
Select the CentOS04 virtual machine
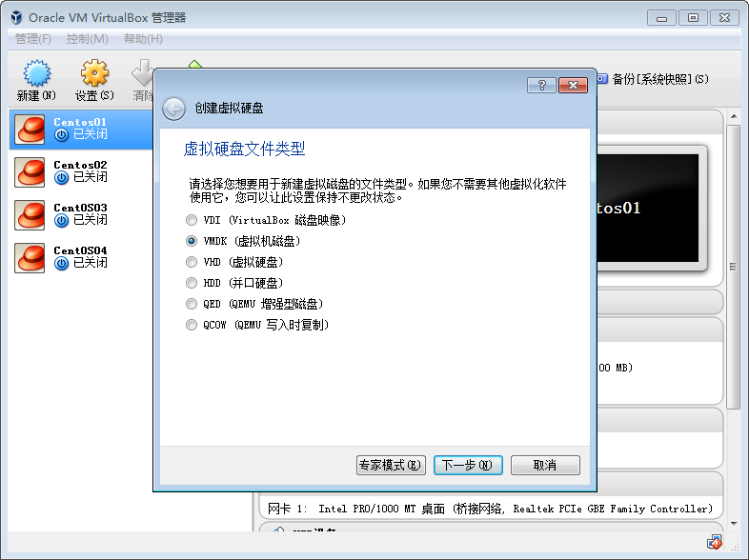[x=81, y=258]
